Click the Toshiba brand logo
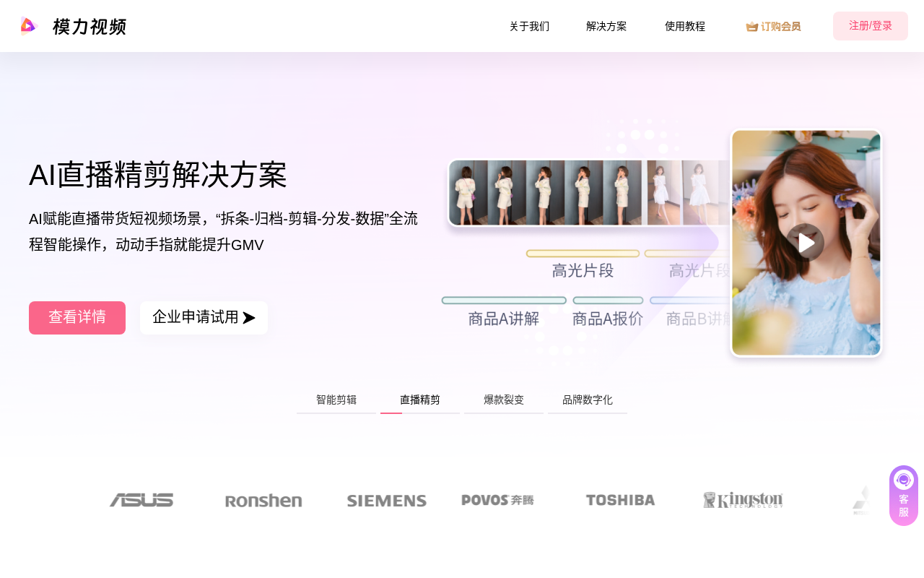Image resolution: width=924 pixels, height=578 pixels. (620, 500)
